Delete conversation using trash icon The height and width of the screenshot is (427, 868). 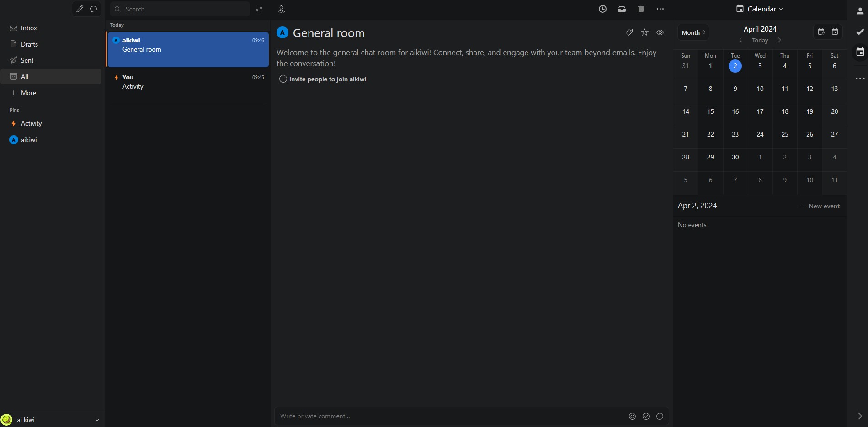[x=641, y=9]
